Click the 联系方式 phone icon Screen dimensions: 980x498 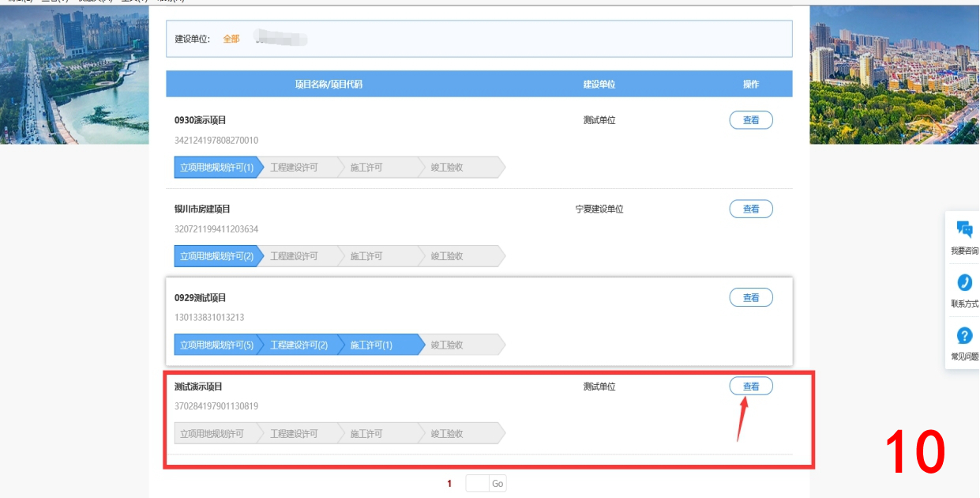click(x=964, y=283)
